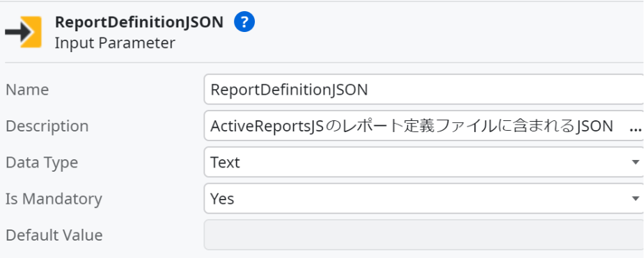Click the Is Mandatory dropdown arrow

click(636, 199)
